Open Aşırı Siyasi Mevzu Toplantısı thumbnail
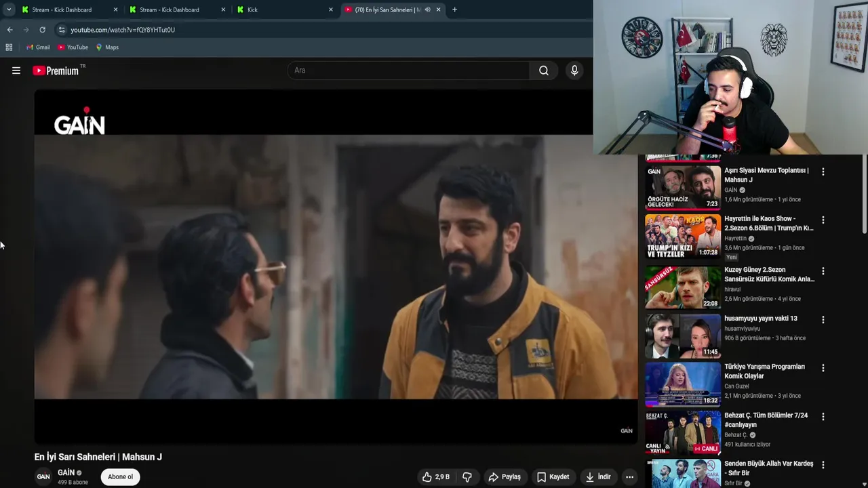868x488 pixels. pyautogui.click(x=683, y=187)
